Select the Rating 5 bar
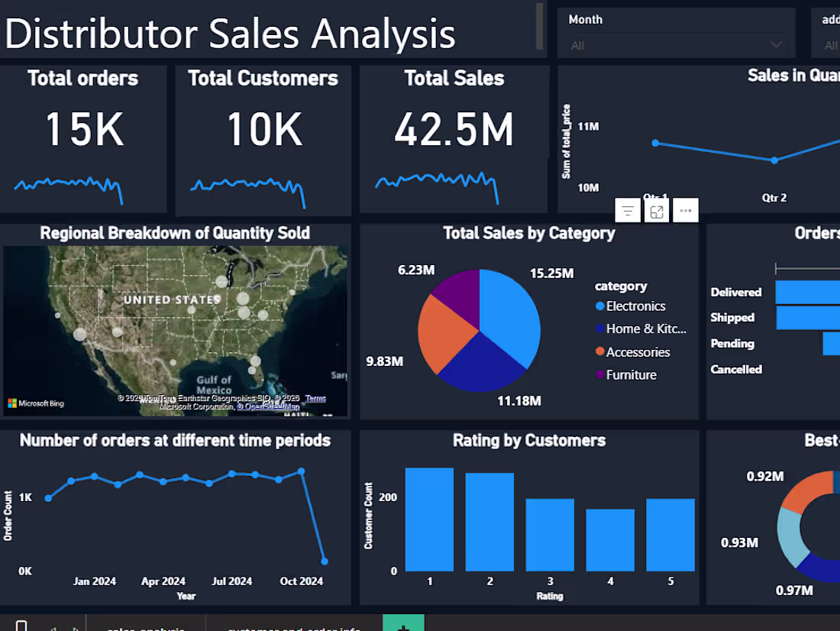 tap(670, 535)
